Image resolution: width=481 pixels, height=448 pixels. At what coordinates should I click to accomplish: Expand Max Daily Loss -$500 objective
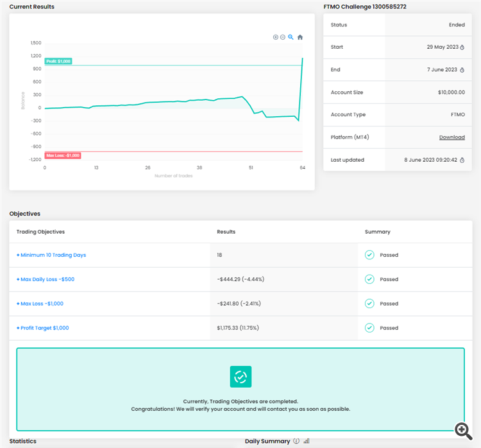(46, 279)
